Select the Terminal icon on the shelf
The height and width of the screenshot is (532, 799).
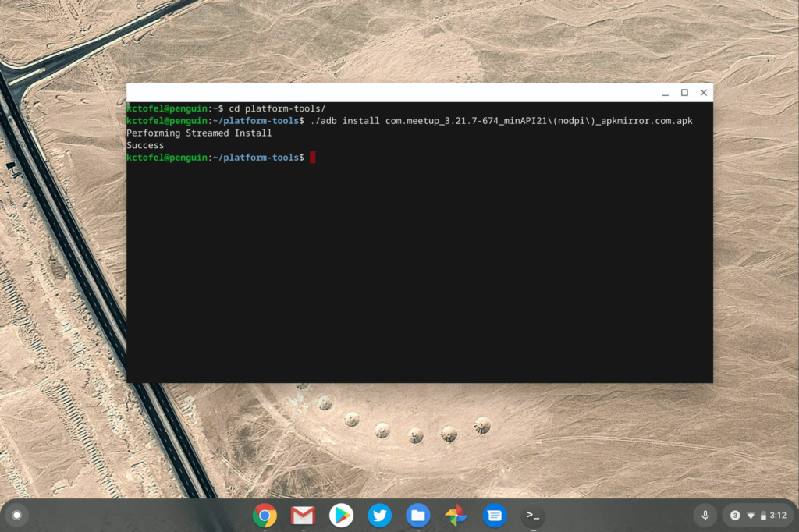[532, 516]
